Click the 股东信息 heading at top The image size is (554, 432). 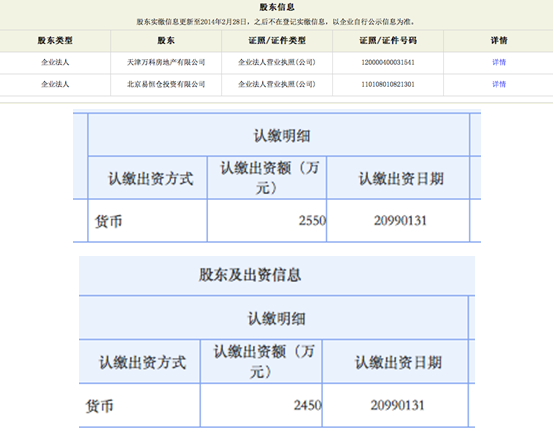(x=277, y=7)
